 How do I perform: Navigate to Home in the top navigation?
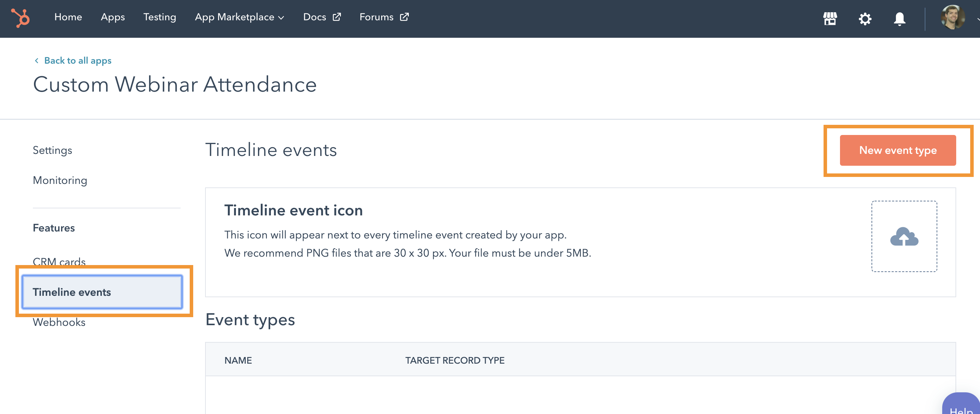coord(68,17)
